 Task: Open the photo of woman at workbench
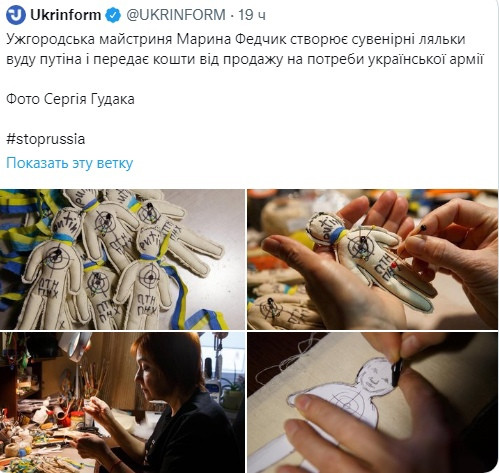click(122, 402)
